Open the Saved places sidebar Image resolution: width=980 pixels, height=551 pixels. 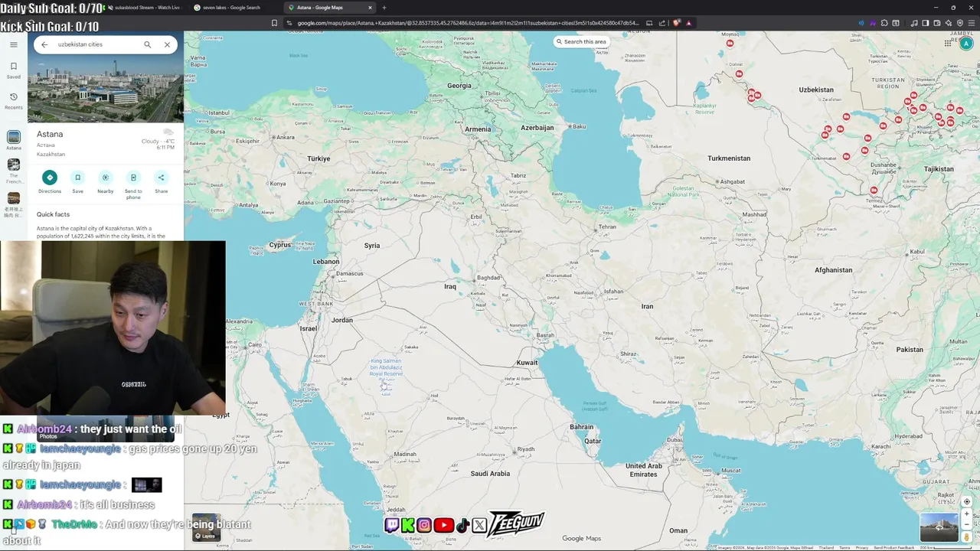tap(13, 70)
